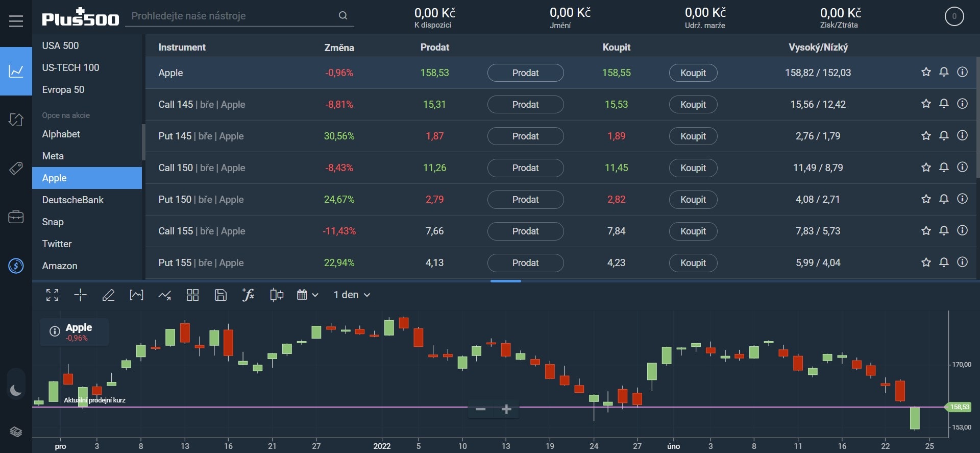The image size is (980, 453).
Task: Open the calendar date range dropdown
Action: pyautogui.click(x=307, y=295)
